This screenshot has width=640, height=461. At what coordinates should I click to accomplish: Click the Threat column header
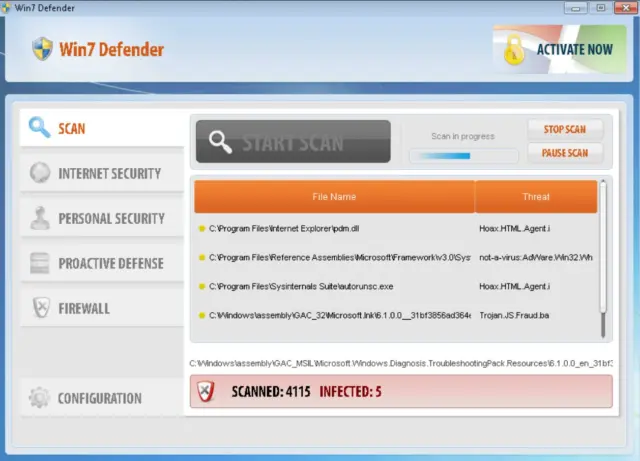pyautogui.click(x=536, y=197)
